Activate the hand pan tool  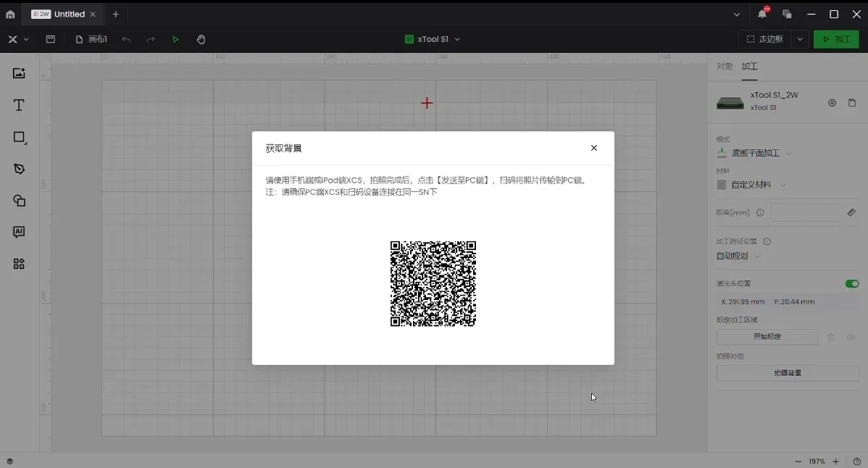coord(201,39)
